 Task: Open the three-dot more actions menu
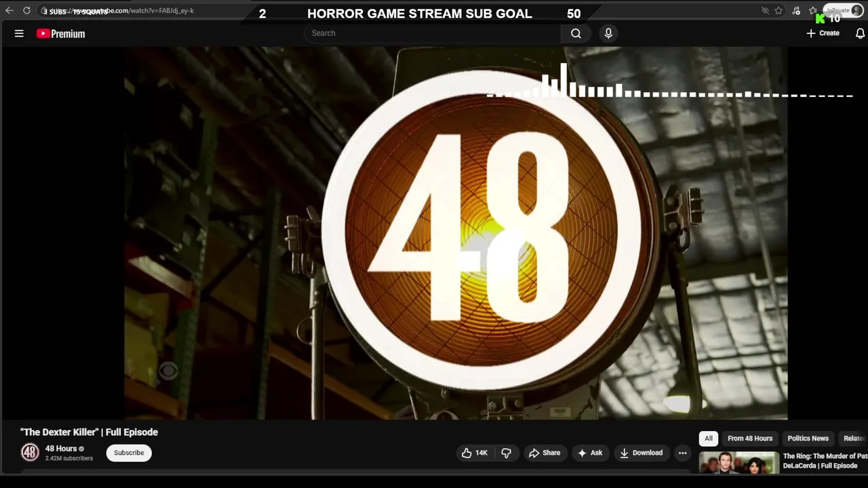click(682, 453)
